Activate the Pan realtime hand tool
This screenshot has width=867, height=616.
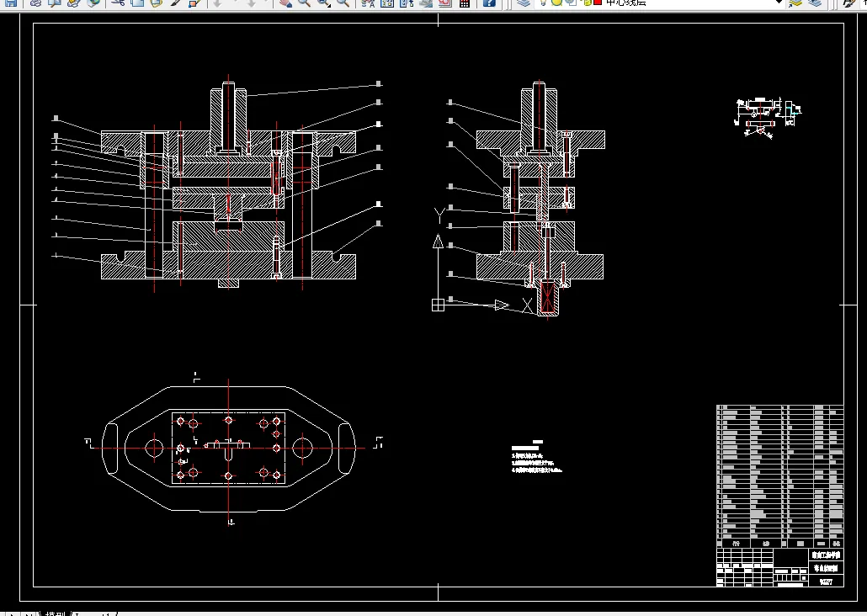(x=285, y=3)
